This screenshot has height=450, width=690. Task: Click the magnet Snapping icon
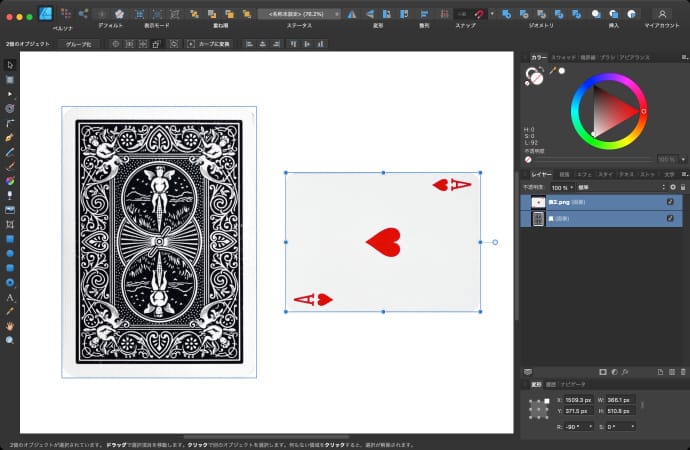click(479, 14)
